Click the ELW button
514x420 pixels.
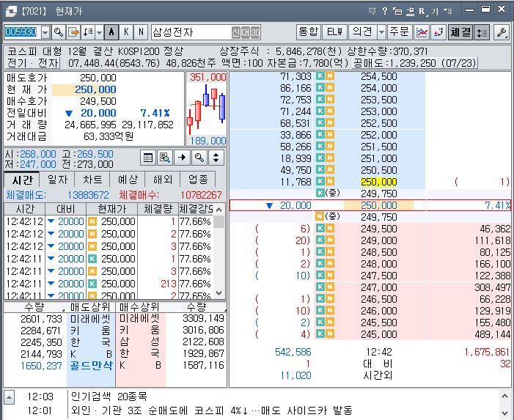point(334,32)
